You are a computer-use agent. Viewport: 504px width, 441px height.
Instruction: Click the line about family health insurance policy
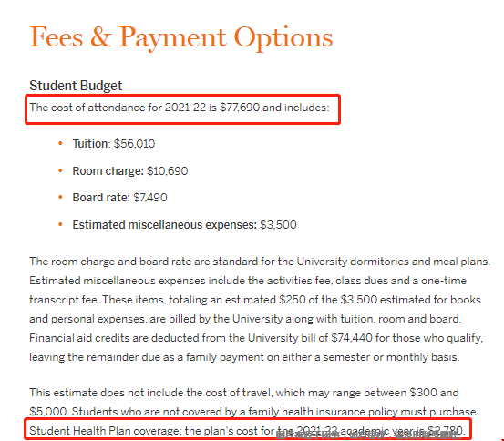252,412
